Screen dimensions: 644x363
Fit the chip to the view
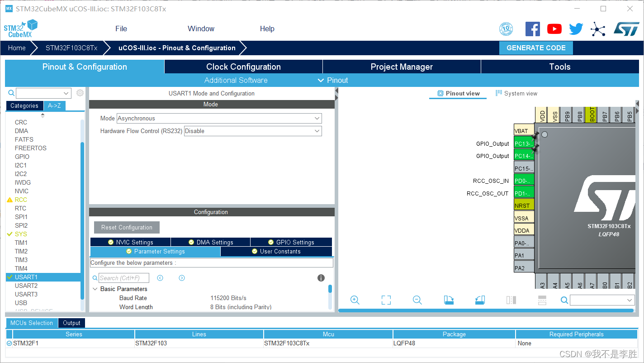(386, 300)
